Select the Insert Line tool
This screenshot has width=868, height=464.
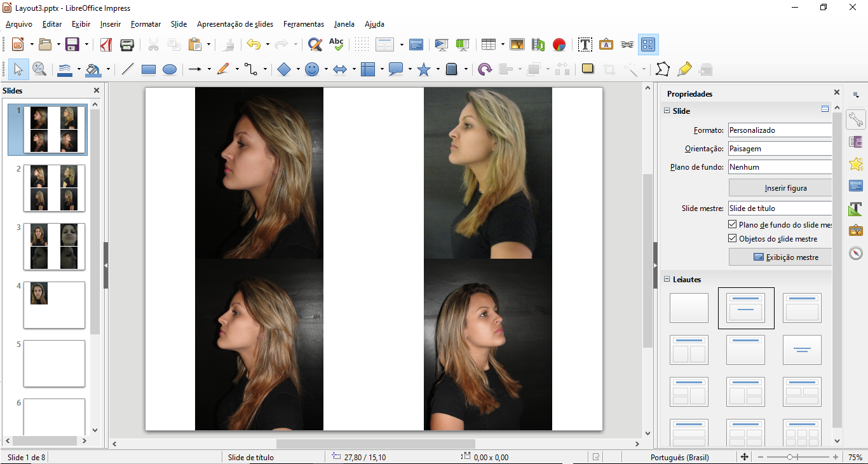click(x=128, y=69)
